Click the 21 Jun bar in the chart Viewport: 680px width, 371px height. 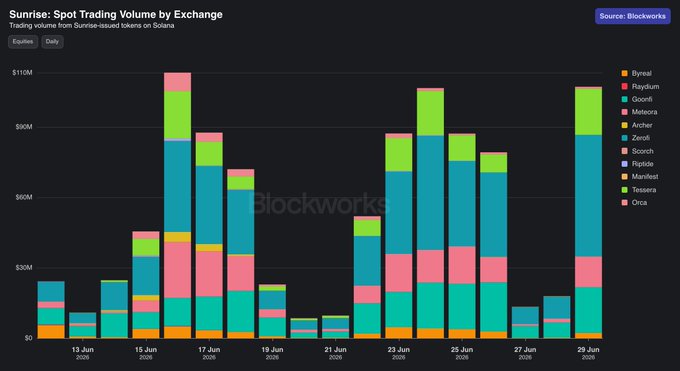335,327
